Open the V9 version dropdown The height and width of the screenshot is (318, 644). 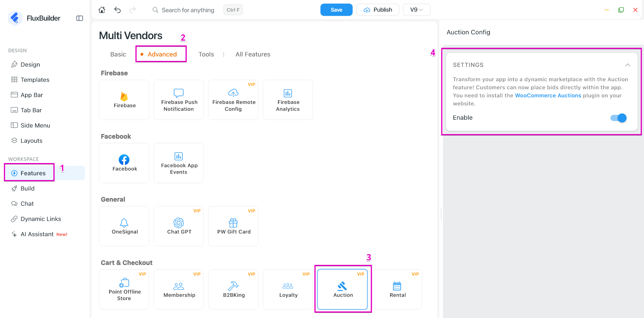[416, 10]
